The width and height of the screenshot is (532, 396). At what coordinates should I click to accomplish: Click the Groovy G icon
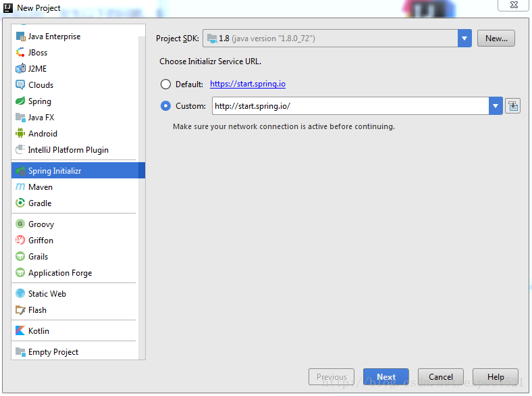point(20,224)
